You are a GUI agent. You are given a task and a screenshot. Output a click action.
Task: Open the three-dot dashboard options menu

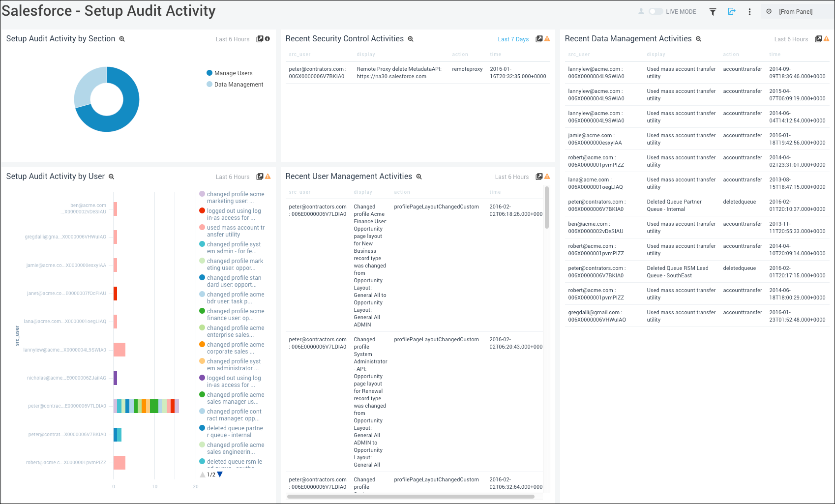[749, 11]
